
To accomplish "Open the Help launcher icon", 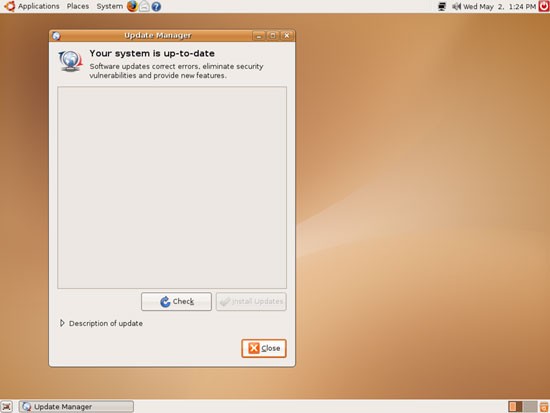I will pyautogui.click(x=156, y=6).
